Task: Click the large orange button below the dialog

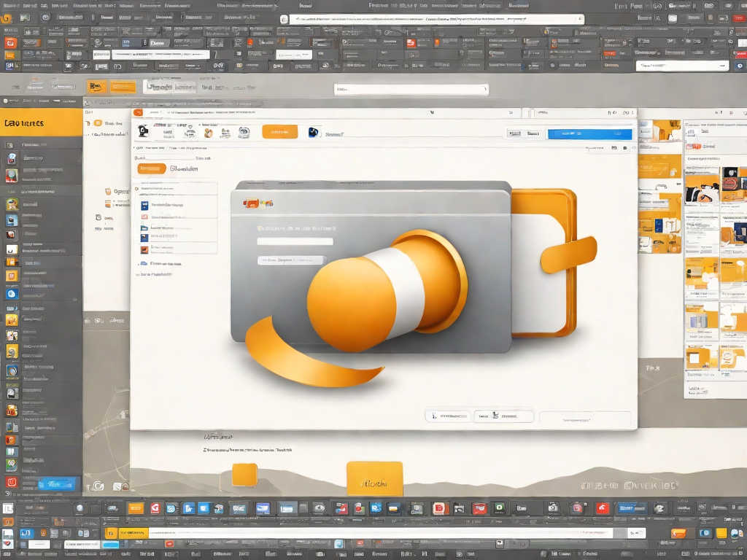Action: pos(374,478)
